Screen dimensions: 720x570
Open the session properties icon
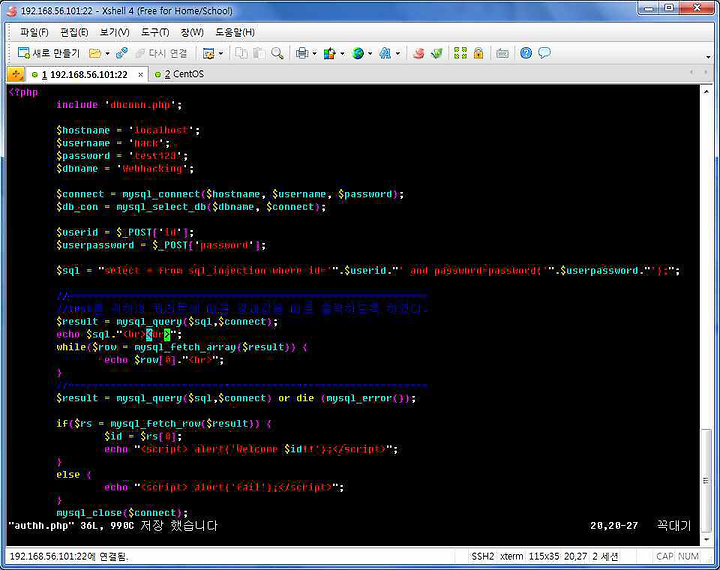click(x=208, y=53)
